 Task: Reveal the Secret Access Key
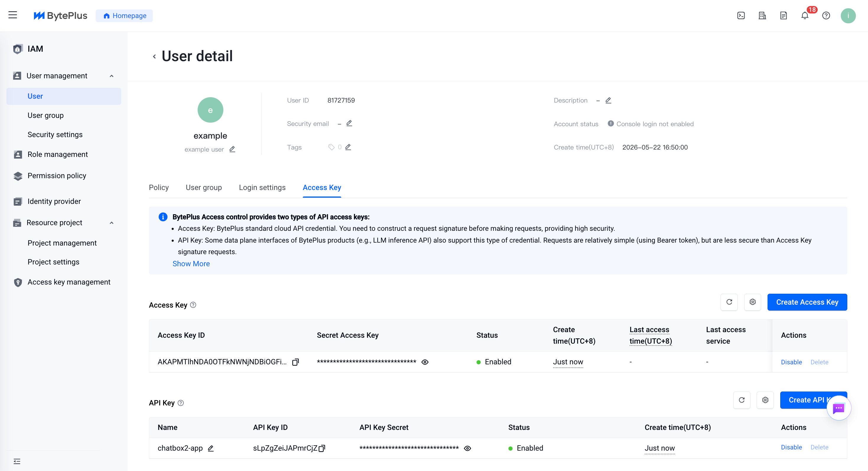[425, 362]
